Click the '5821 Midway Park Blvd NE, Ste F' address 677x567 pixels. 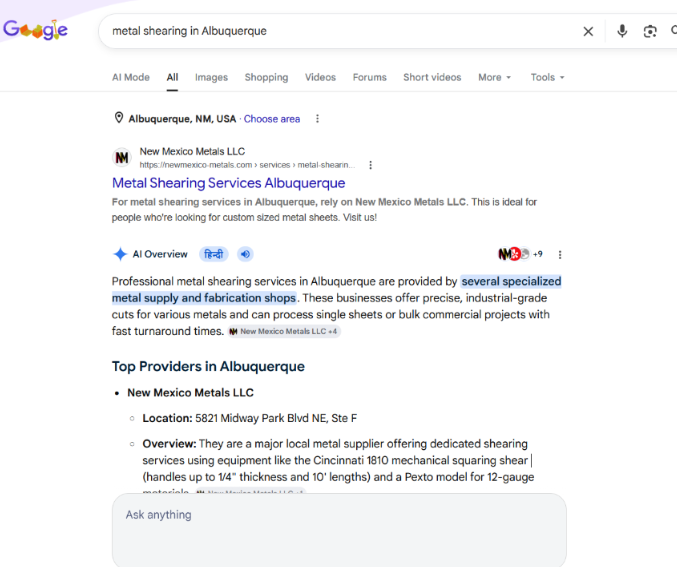(276, 418)
